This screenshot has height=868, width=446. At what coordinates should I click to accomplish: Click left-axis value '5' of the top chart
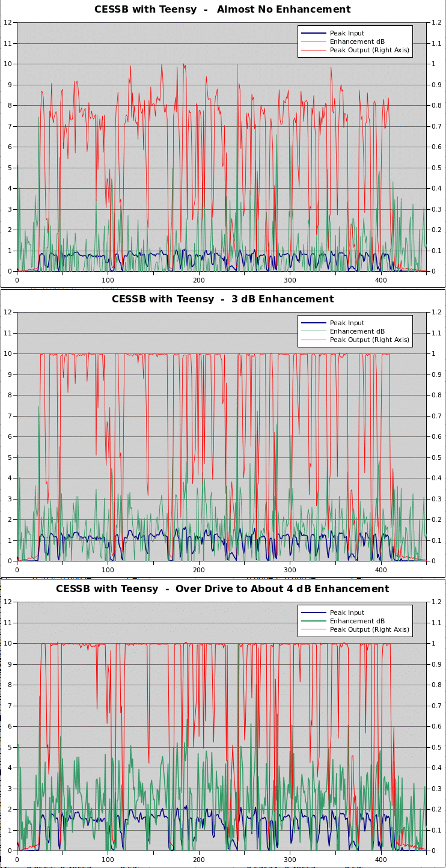click(10, 168)
